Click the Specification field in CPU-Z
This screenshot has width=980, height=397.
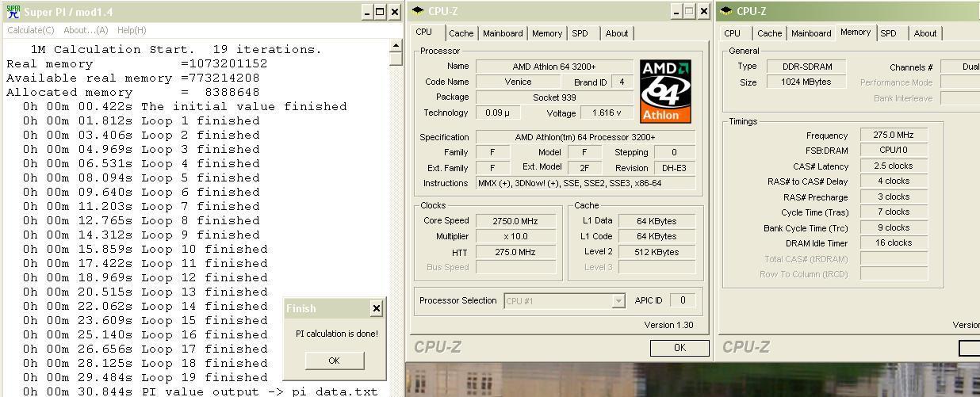[x=586, y=137]
